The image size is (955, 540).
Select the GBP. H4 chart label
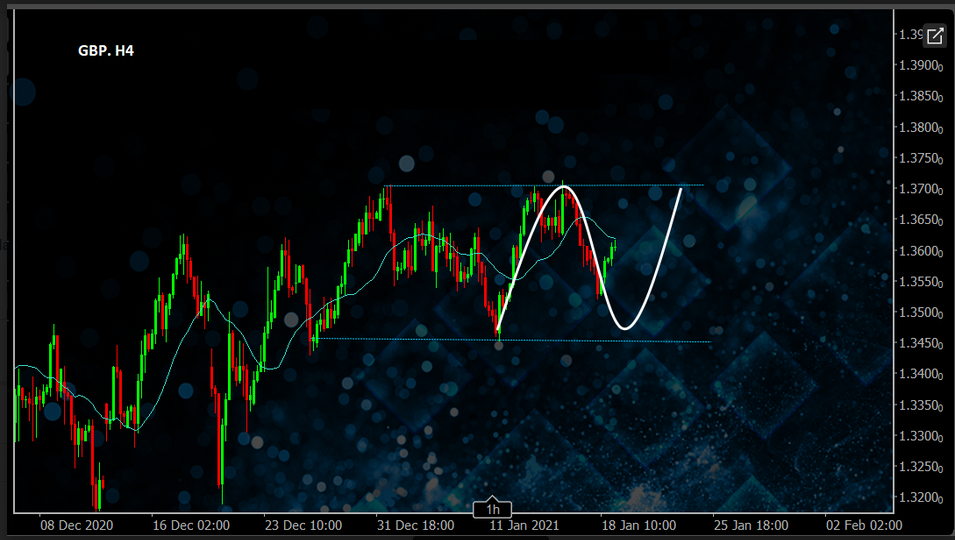pos(106,50)
